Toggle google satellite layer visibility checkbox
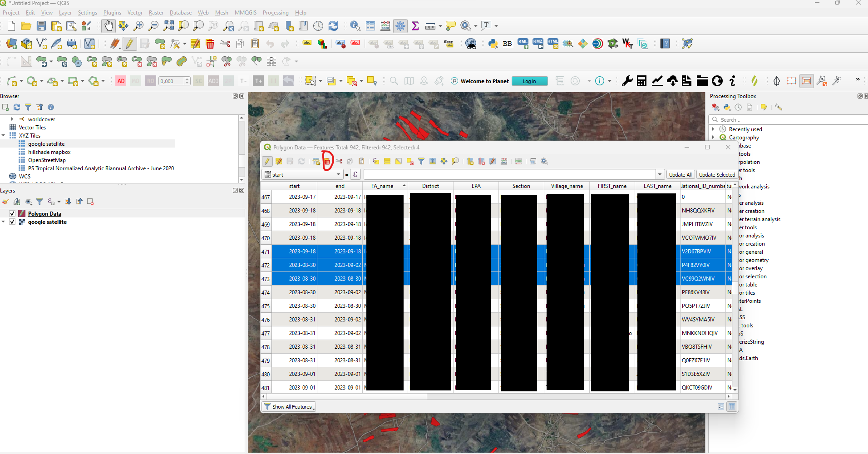This screenshot has height=454, width=868. [x=12, y=222]
